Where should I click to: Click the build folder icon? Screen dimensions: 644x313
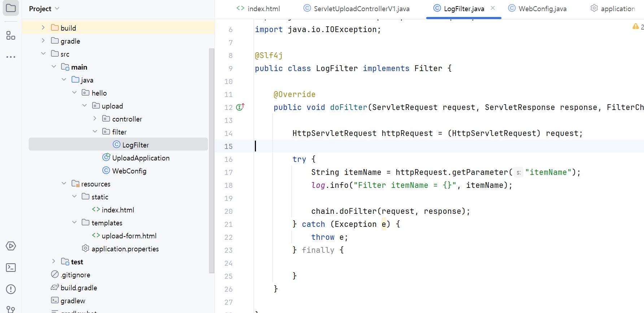[55, 28]
